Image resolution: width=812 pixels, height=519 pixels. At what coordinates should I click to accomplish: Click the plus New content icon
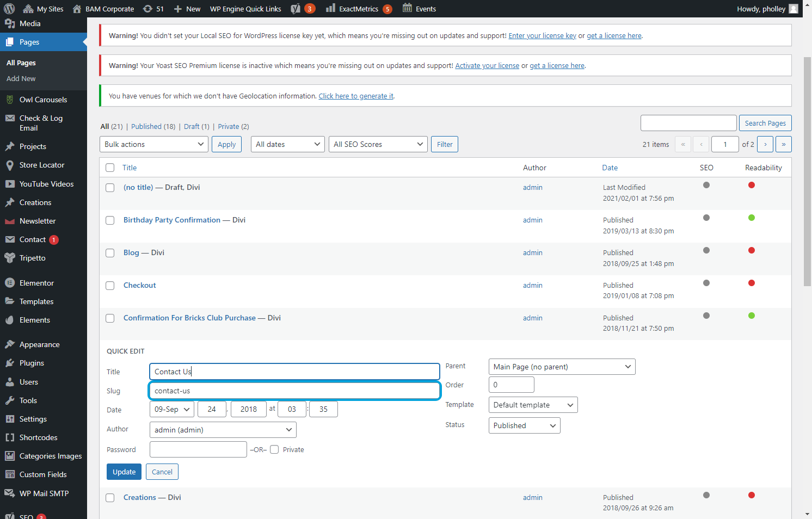177,9
